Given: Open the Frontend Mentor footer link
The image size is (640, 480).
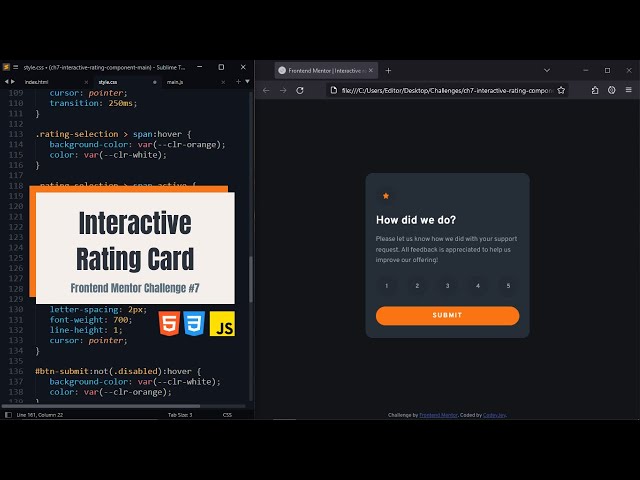Looking at the screenshot, I should (x=438, y=415).
